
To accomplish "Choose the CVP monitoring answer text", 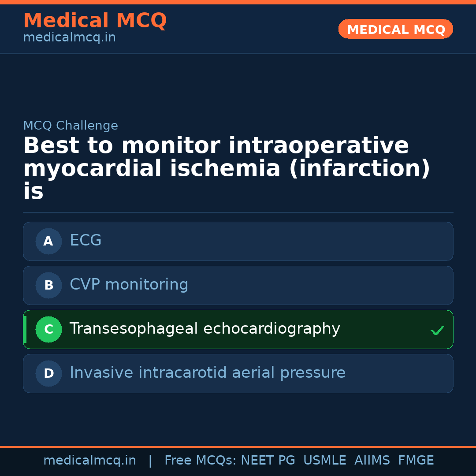I will (129, 285).
